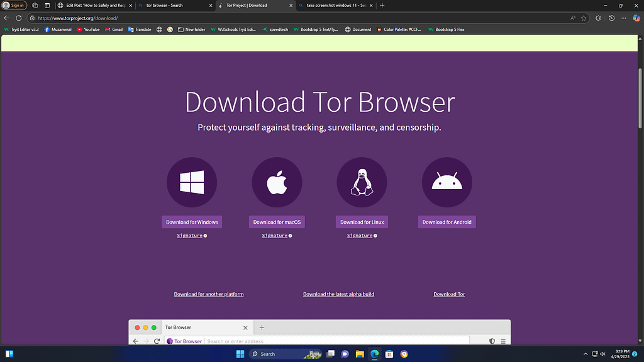Open browser extensions icon

pos(599,18)
